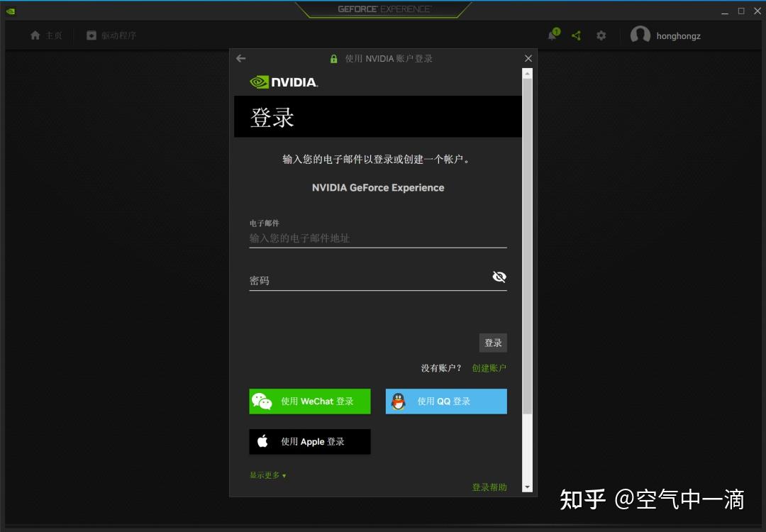Open the 驱动程序 tab
Viewport: 766px width, 532px height.
pos(111,35)
